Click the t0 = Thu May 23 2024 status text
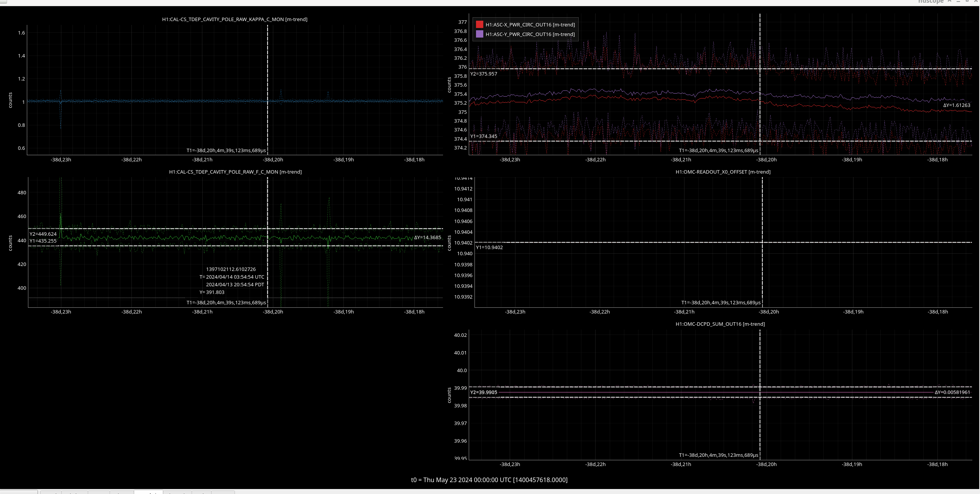 [x=489, y=480]
